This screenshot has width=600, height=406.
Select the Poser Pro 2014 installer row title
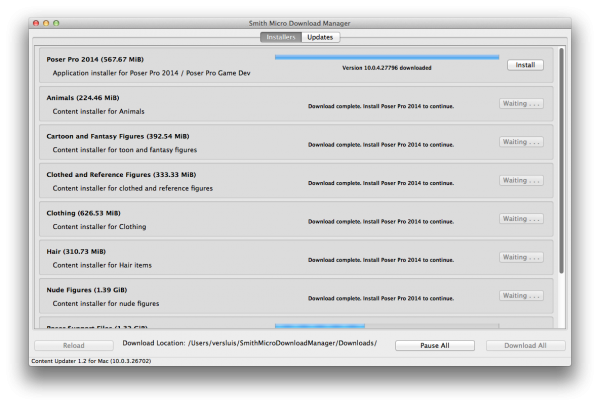90,59
